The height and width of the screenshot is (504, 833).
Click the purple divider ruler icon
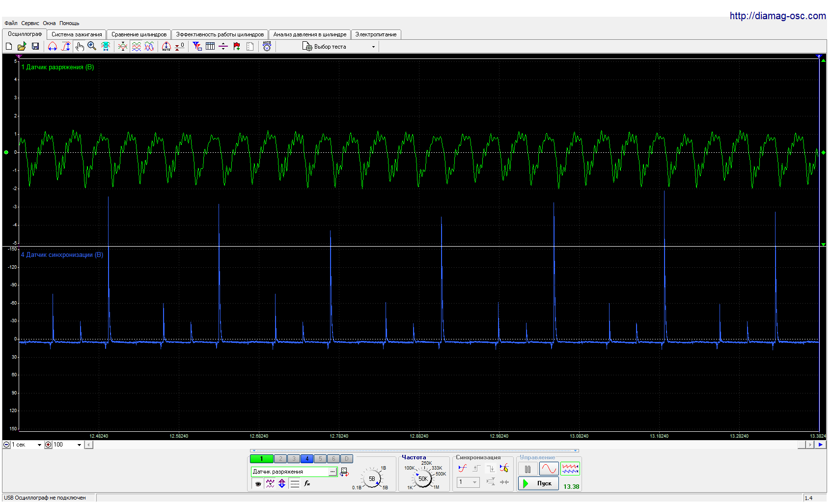[223, 46]
